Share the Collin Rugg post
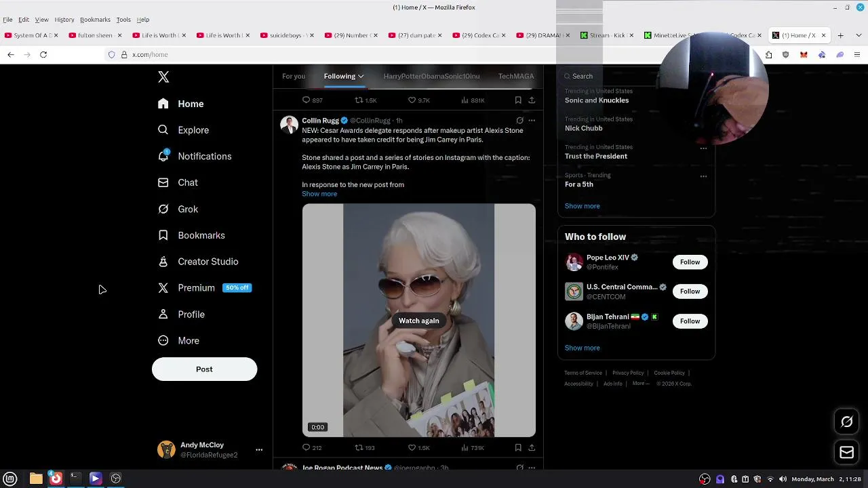 pyautogui.click(x=532, y=448)
